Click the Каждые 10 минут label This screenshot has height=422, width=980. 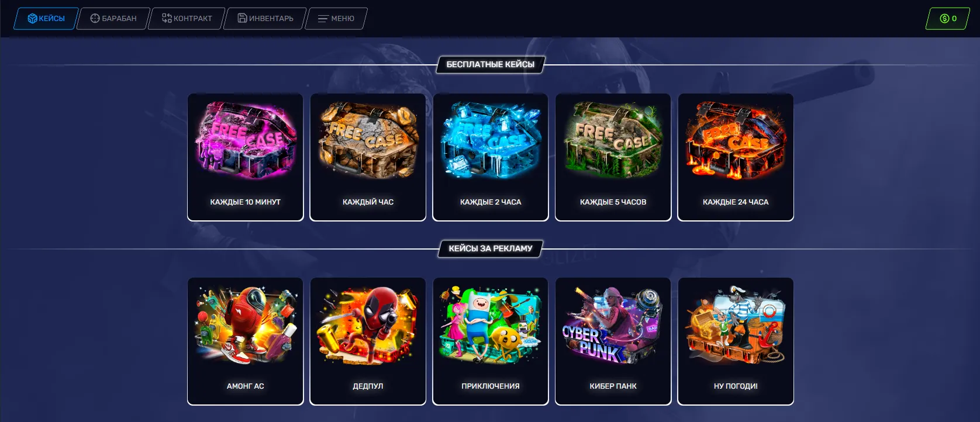click(246, 202)
